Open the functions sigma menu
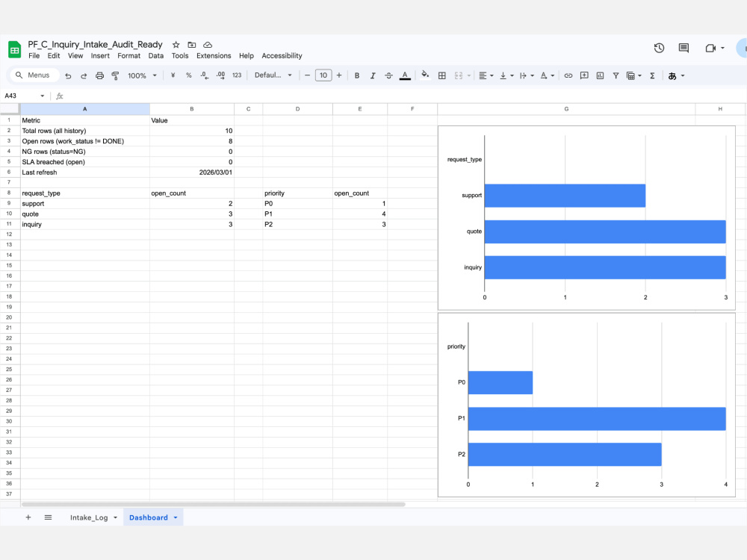The height and width of the screenshot is (560, 747). (x=652, y=75)
